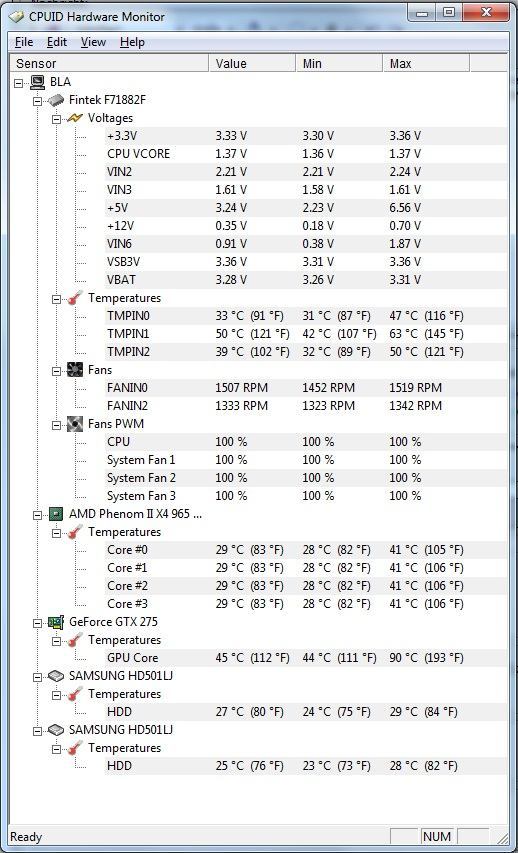
Task: Open the File menu
Action: (24, 42)
